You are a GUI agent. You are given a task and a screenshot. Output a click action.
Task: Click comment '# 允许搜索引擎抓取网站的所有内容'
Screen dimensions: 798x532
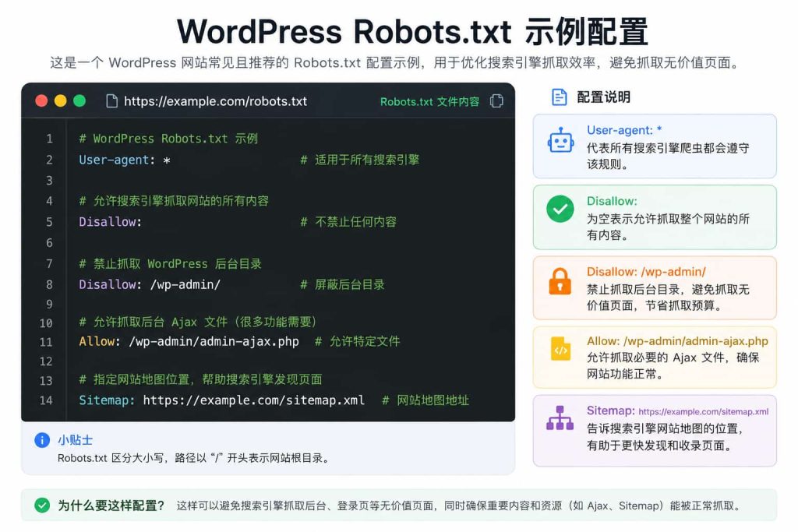click(x=174, y=201)
